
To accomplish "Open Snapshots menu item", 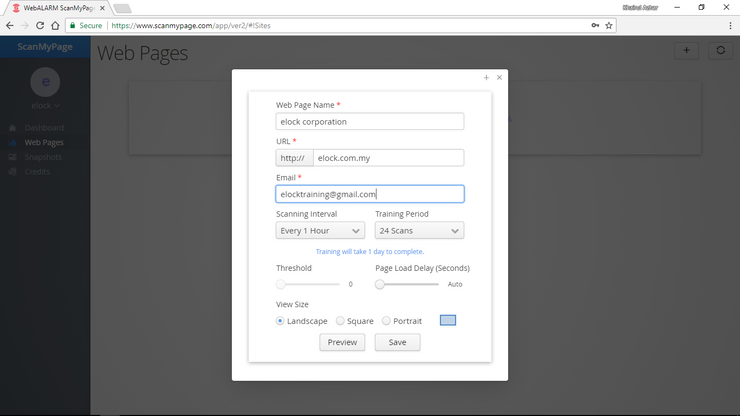I will pos(43,157).
